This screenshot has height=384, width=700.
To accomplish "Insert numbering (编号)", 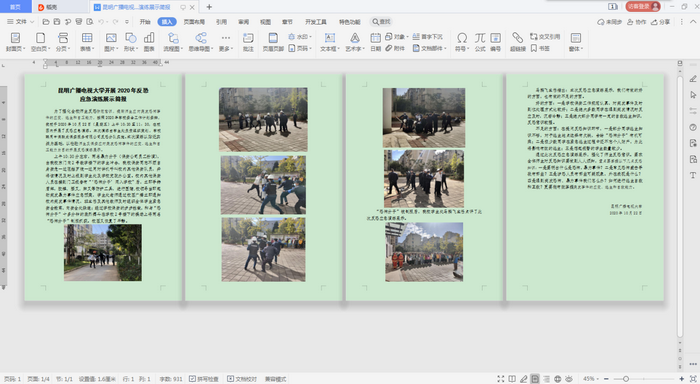I will tap(496, 42).
